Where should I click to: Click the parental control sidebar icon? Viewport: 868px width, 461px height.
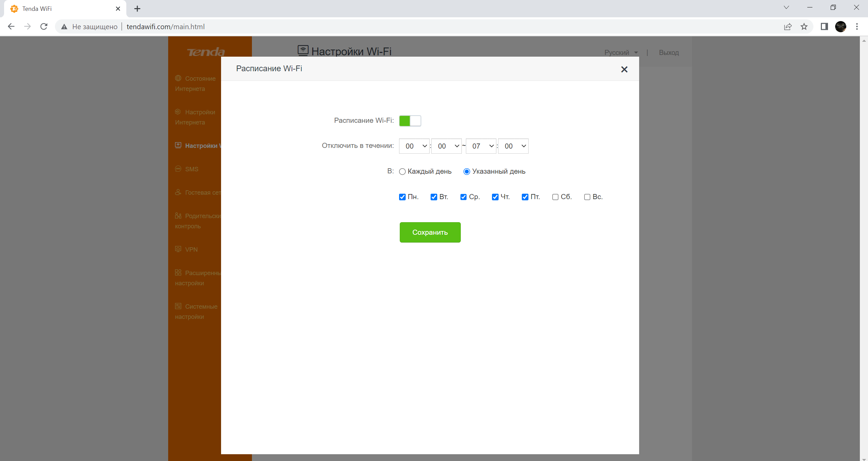[x=178, y=215]
